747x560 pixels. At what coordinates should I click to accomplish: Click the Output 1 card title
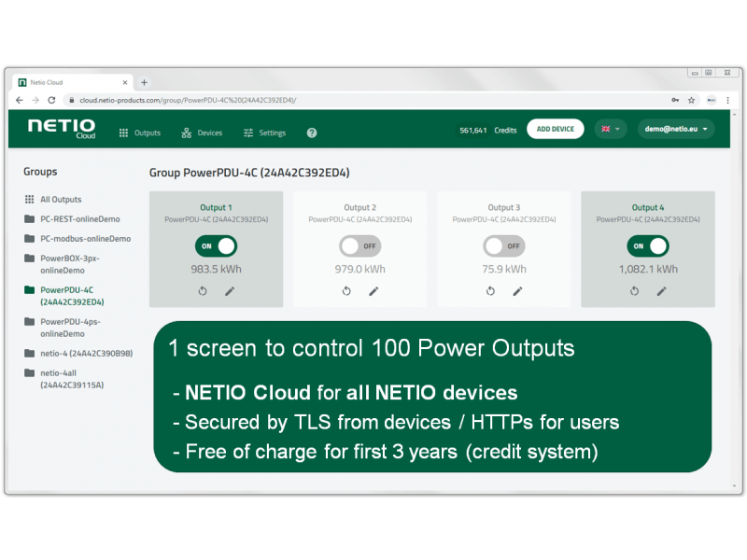tap(216, 207)
